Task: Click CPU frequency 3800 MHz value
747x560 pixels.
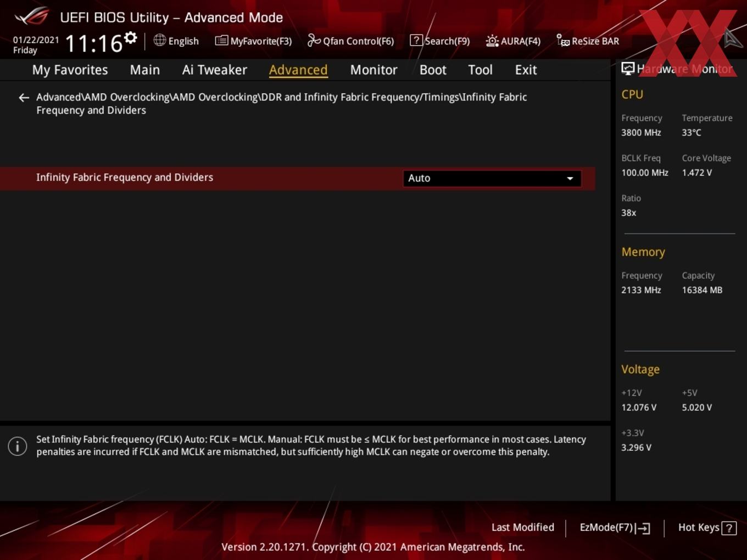Action: 641,133
